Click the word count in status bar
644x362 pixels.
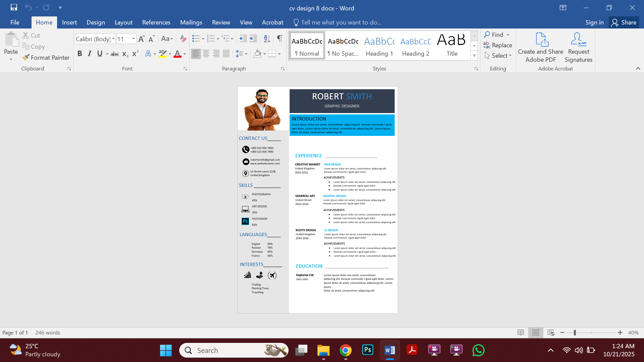pos(47,332)
